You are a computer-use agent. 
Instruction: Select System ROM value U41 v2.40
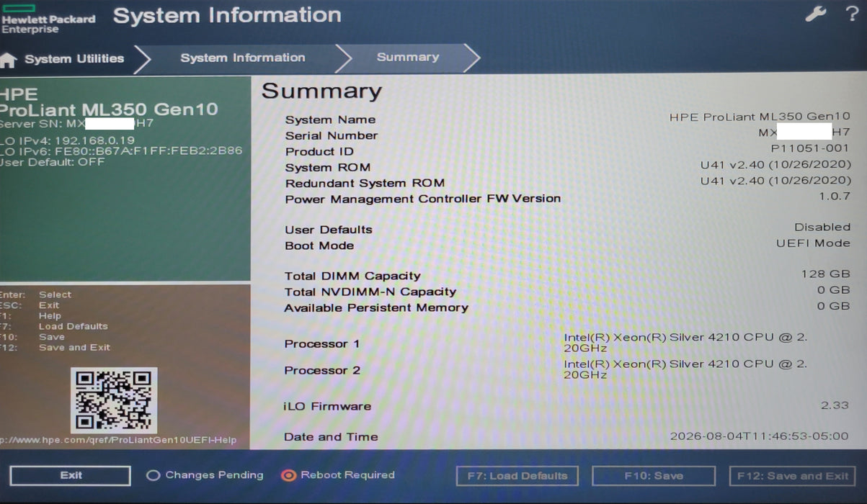pos(775,164)
